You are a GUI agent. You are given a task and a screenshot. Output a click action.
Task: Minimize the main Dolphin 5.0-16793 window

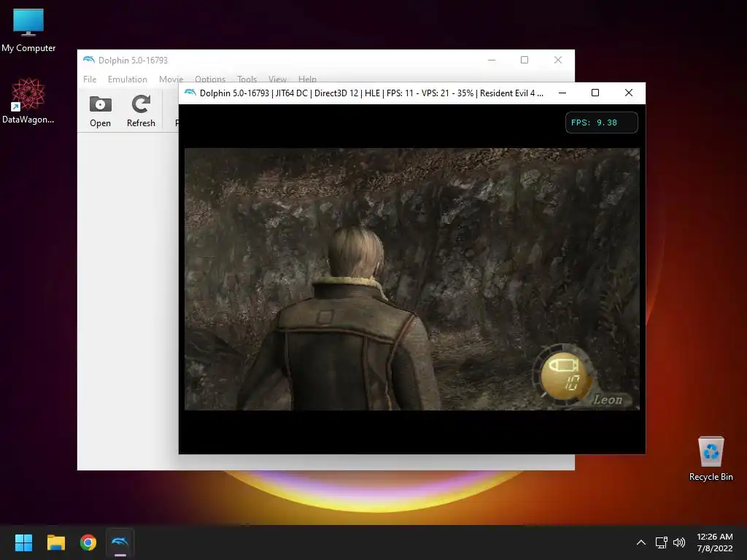pyautogui.click(x=492, y=60)
